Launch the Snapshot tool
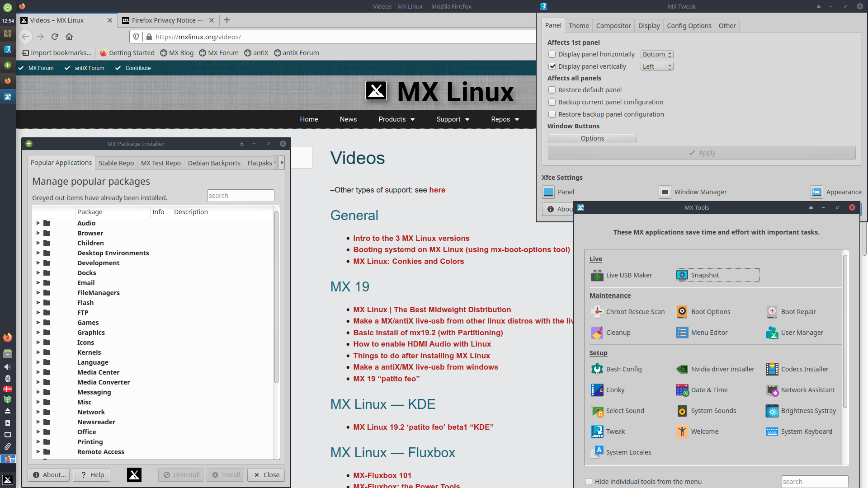868x488 pixels. tap(705, 275)
